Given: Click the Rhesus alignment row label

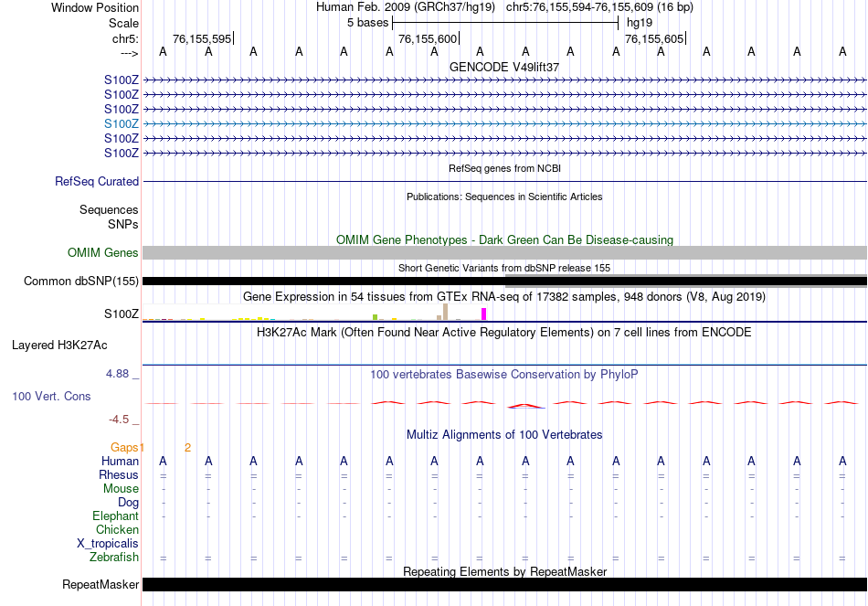Looking at the screenshot, I should 119,475.
